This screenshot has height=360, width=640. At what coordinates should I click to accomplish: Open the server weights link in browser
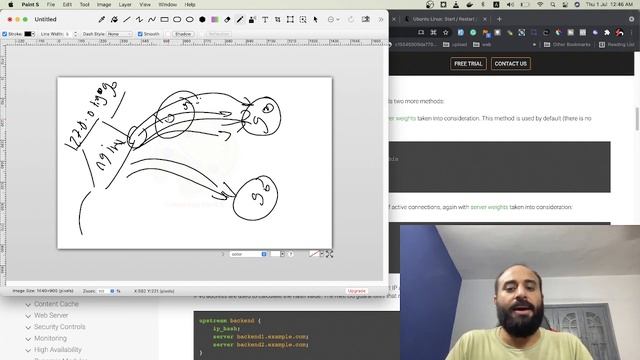point(489,207)
